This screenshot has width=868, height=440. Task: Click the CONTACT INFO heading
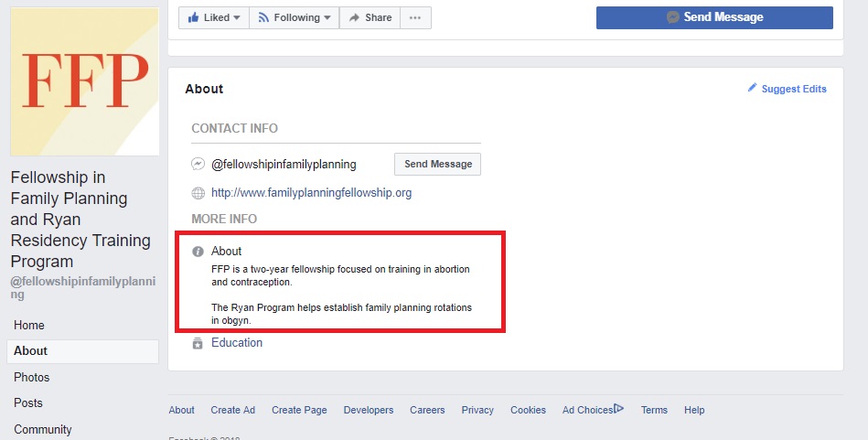[235, 128]
